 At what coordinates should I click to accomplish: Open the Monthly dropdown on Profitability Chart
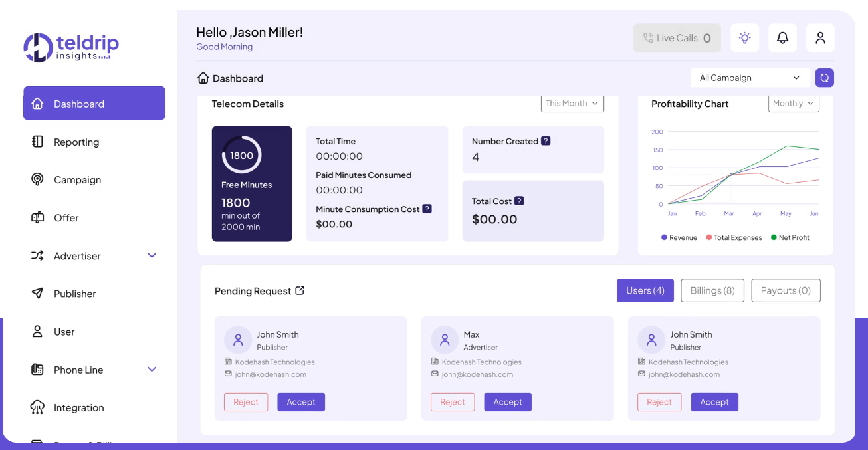794,103
